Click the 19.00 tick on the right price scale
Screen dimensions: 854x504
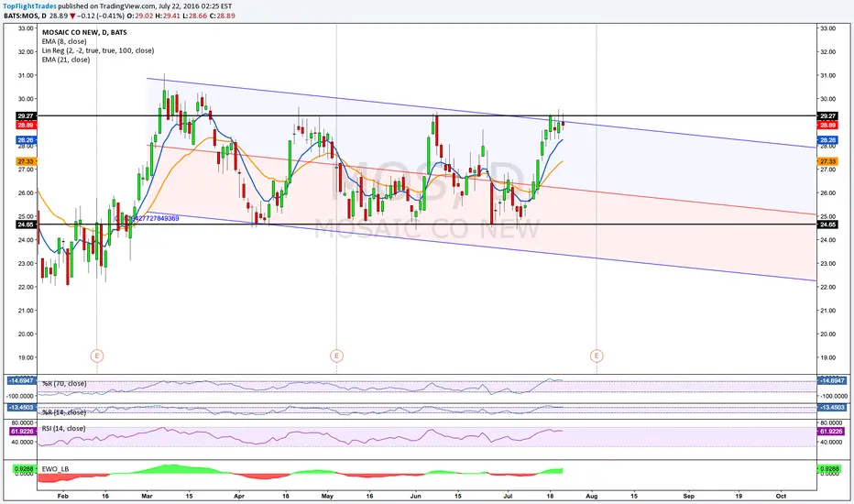click(827, 357)
